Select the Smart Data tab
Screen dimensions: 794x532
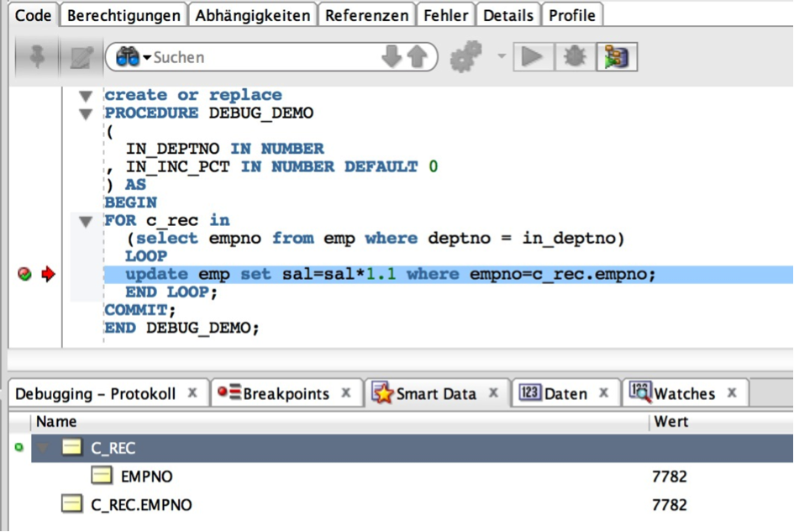click(x=436, y=393)
